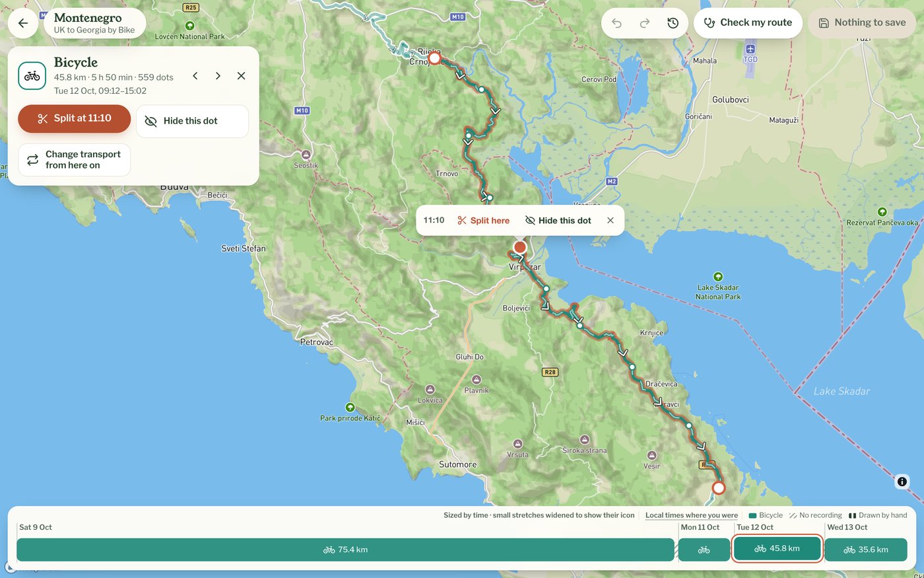Viewport: 924px width, 578px height.
Task: Click the route start marker near Rijeka Crnojevića
Action: (x=434, y=58)
